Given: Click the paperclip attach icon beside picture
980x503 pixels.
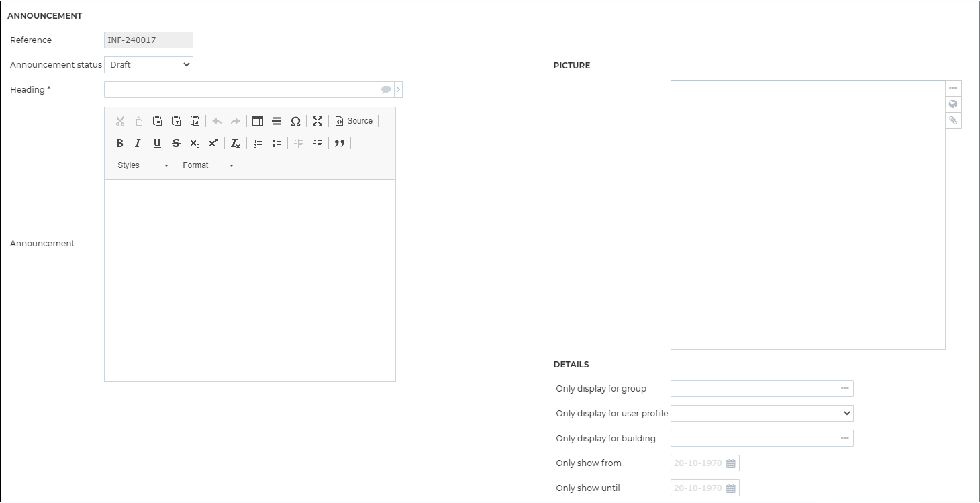Looking at the screenshot, I should tap(953, 120).
